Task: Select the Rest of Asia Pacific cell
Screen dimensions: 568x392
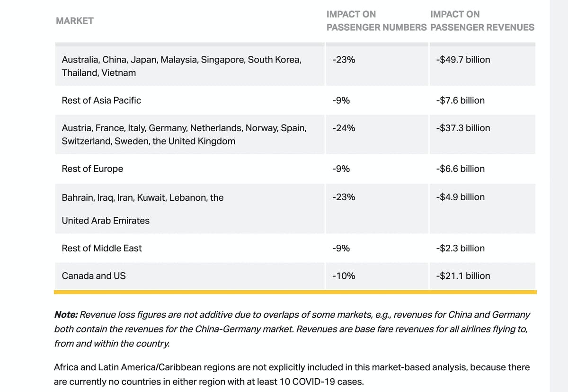Action: (x=101, y=100)
